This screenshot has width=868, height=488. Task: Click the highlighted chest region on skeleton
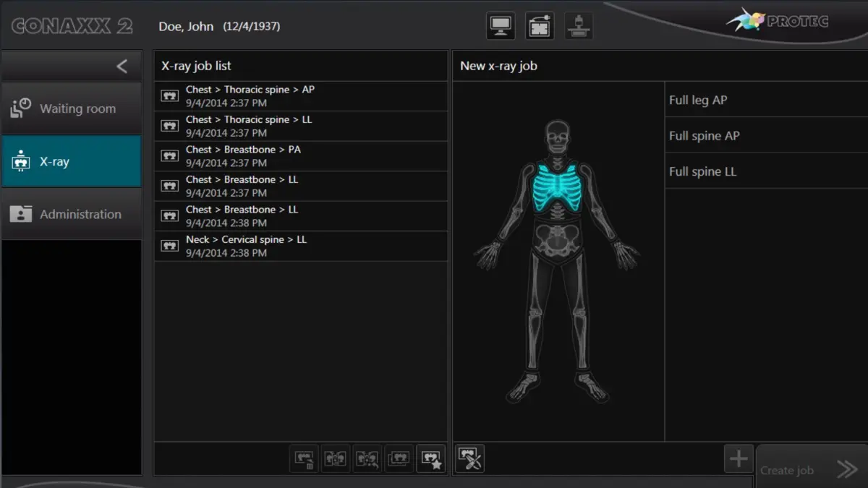557,188
